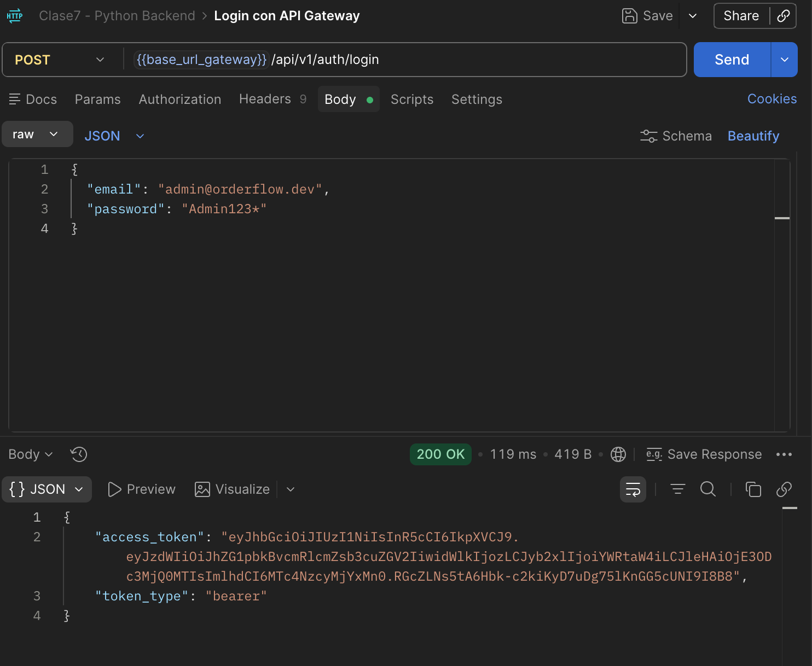Click the request URL field
812x666 pixels.
coord(405,60)
